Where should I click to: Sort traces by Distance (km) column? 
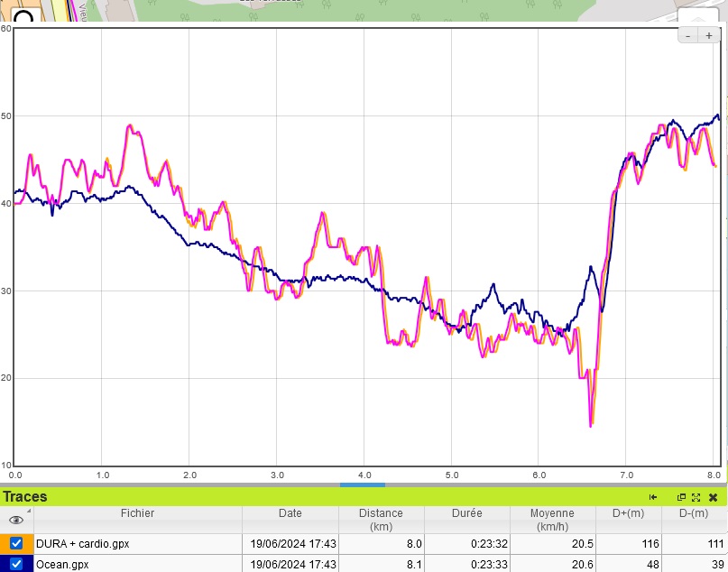(380, 519)
